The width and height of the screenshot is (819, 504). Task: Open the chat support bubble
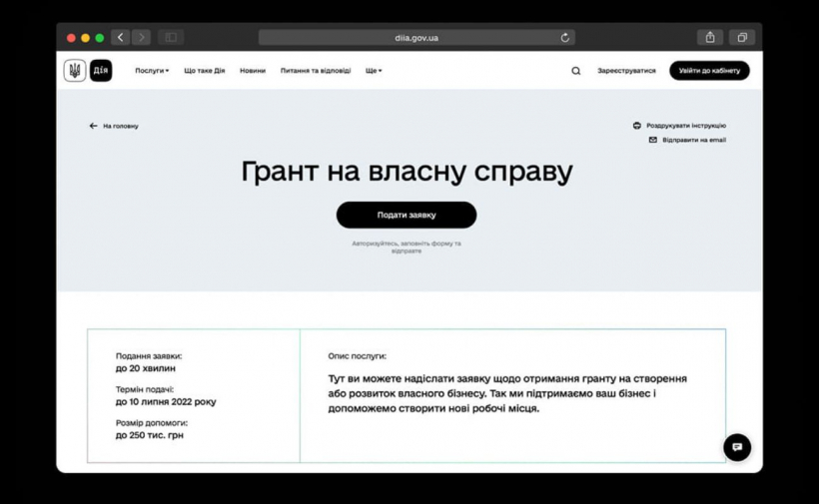pos(736,447)
